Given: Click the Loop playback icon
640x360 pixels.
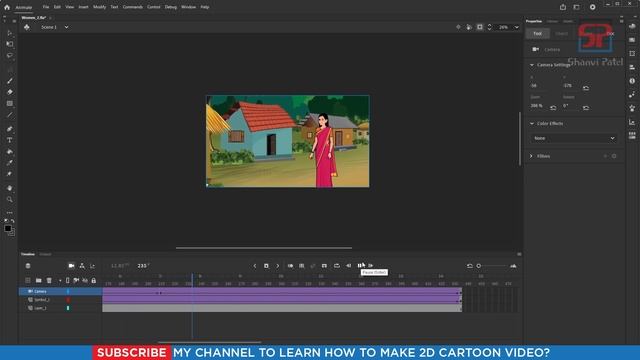Looking at the screenshot, I should tap(337, 266).
